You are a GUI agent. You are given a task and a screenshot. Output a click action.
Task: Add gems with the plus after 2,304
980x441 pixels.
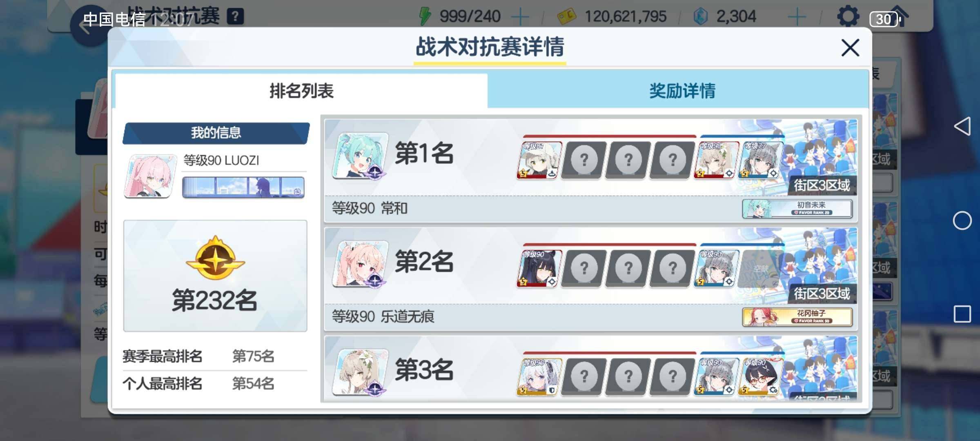pyautogui.click(x=797, y=17)
